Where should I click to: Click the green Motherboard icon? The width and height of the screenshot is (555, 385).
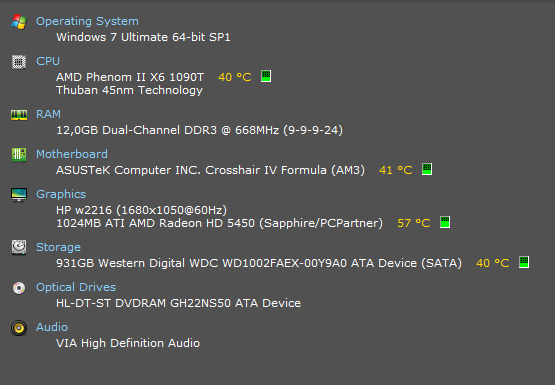19,155
